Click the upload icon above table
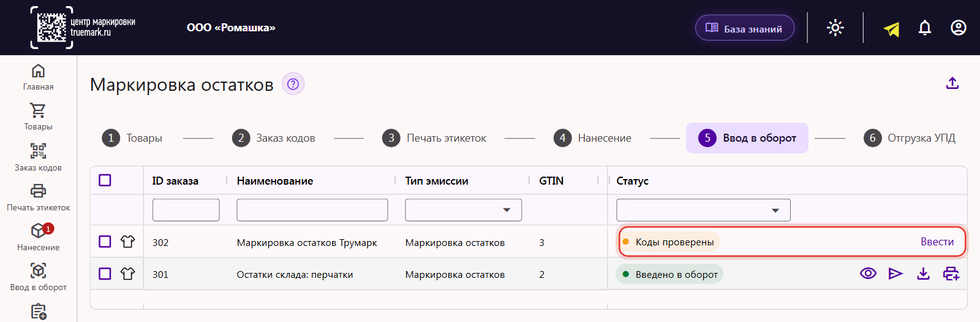 [x=952, y=83]
